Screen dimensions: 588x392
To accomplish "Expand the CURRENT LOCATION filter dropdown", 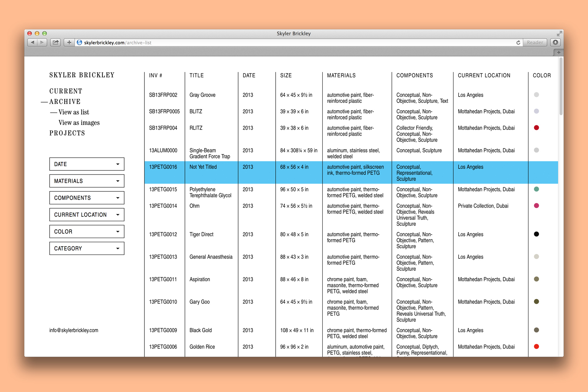I will click(87, 215).
